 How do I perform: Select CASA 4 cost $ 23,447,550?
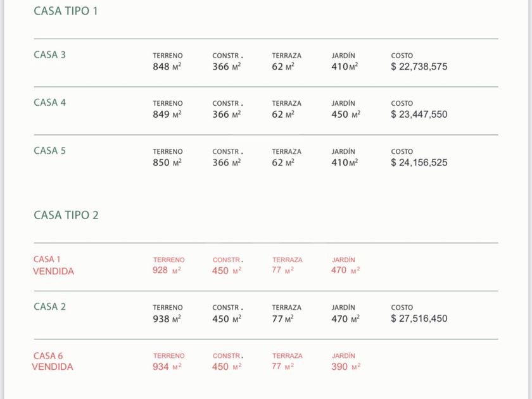419,115
